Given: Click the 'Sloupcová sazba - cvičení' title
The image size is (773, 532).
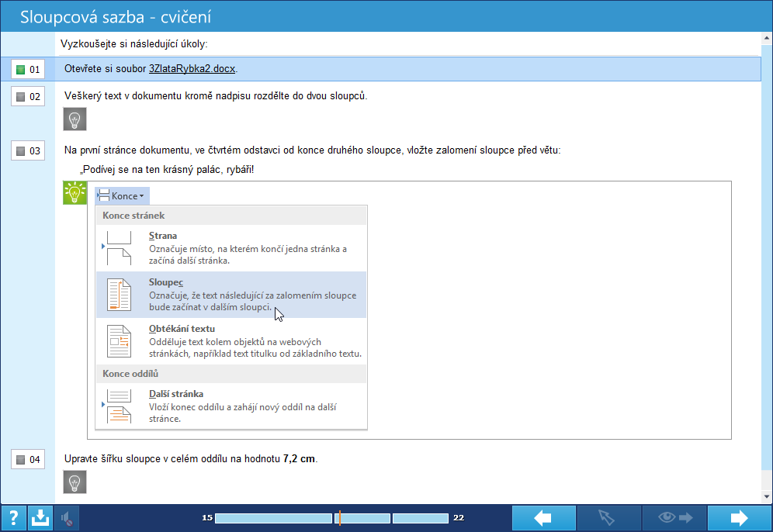Looking at the screenshot, I should click(116, 17).
